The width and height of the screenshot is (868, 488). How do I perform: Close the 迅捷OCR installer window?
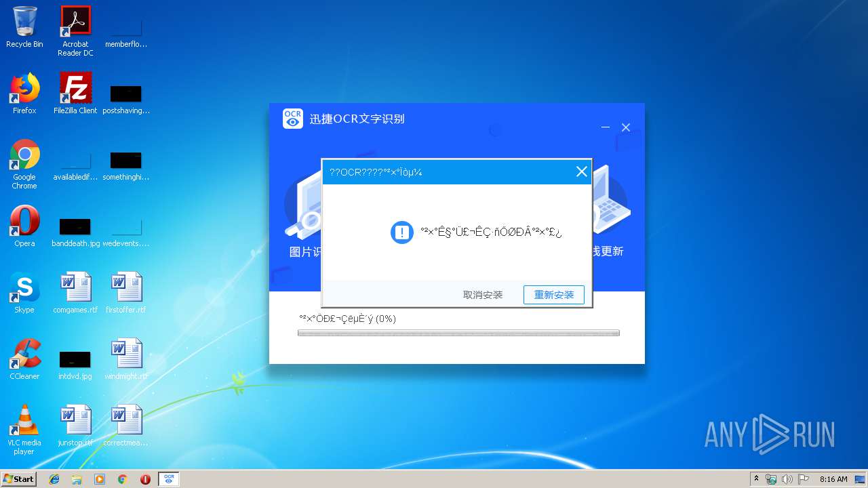tap(626, 127)
